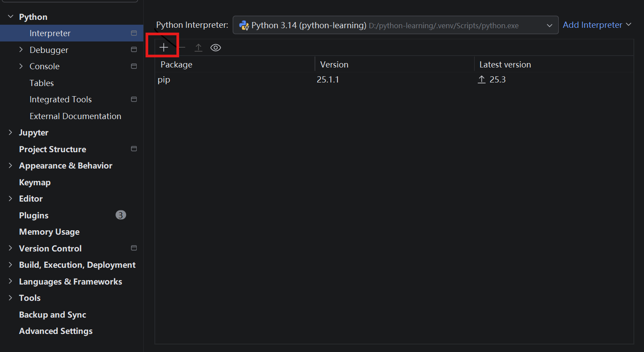Click the pip version 25.1.1 cell
This screenshot has width=644, height=352.
coord(328,79)
